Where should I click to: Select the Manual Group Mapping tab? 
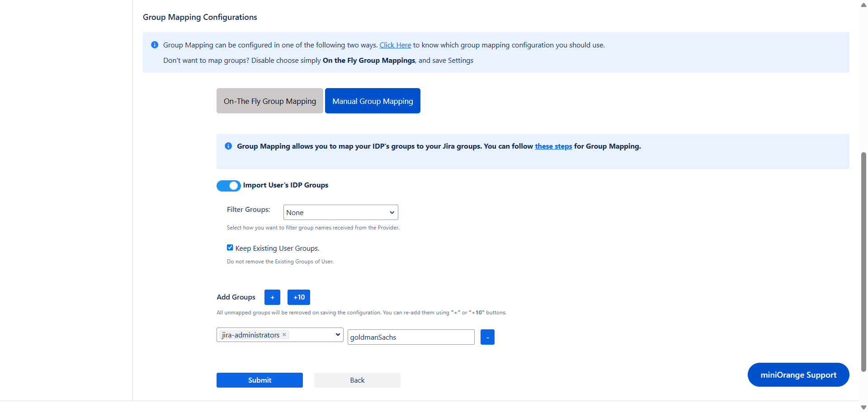(373, 101)
